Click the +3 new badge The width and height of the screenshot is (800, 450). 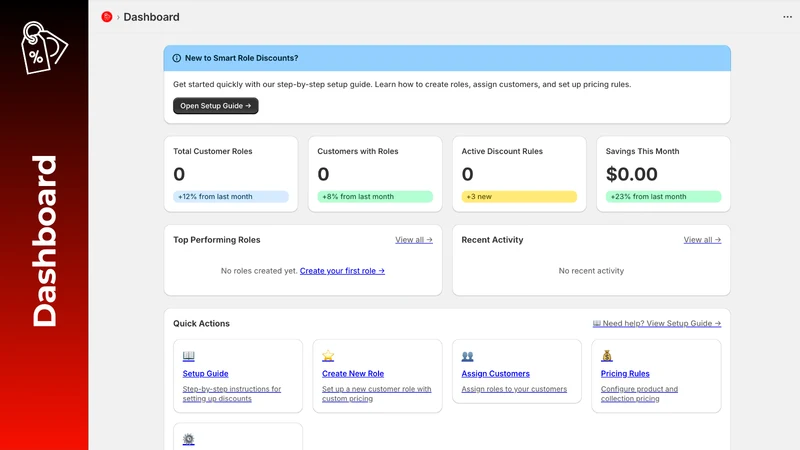pos(519,196)
